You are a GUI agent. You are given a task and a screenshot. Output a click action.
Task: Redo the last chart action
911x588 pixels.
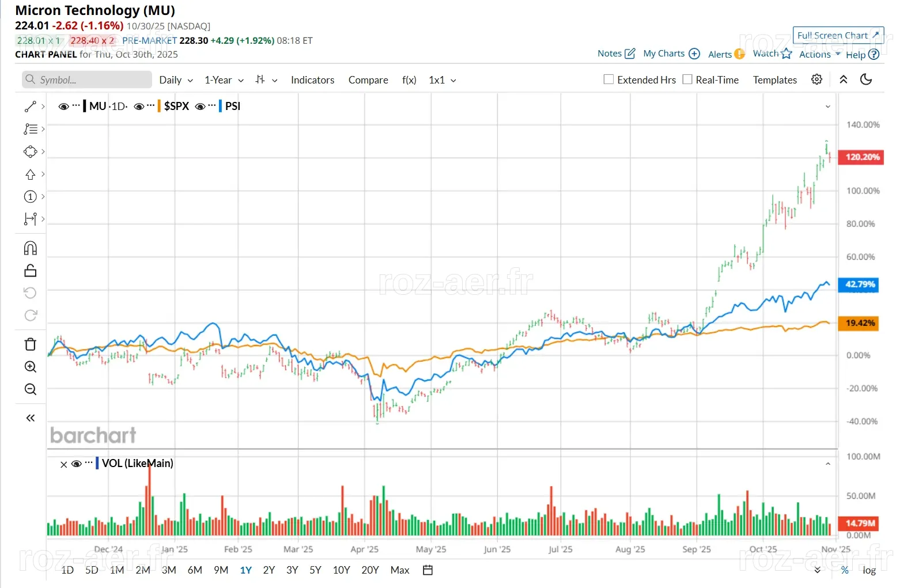(x=31, y=315)
